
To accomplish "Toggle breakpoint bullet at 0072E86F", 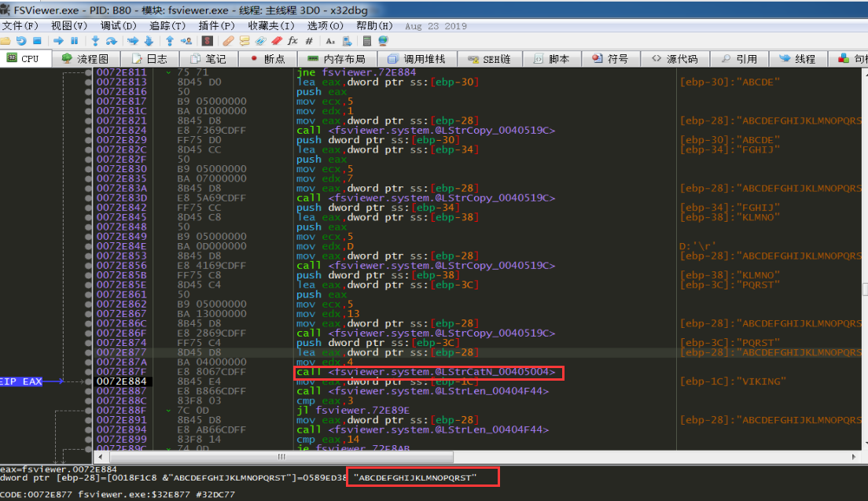I will (x=89, y=333).
